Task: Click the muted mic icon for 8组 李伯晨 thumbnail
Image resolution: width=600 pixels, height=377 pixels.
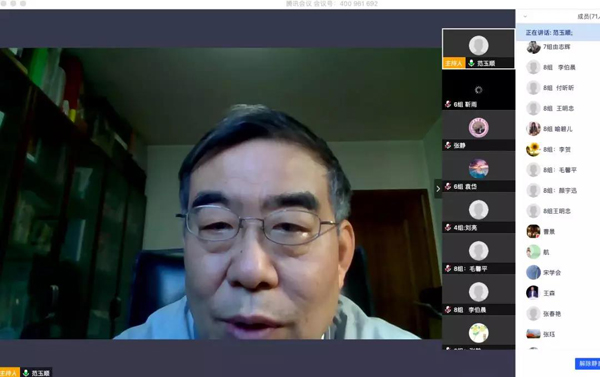Action: point(448,310)
